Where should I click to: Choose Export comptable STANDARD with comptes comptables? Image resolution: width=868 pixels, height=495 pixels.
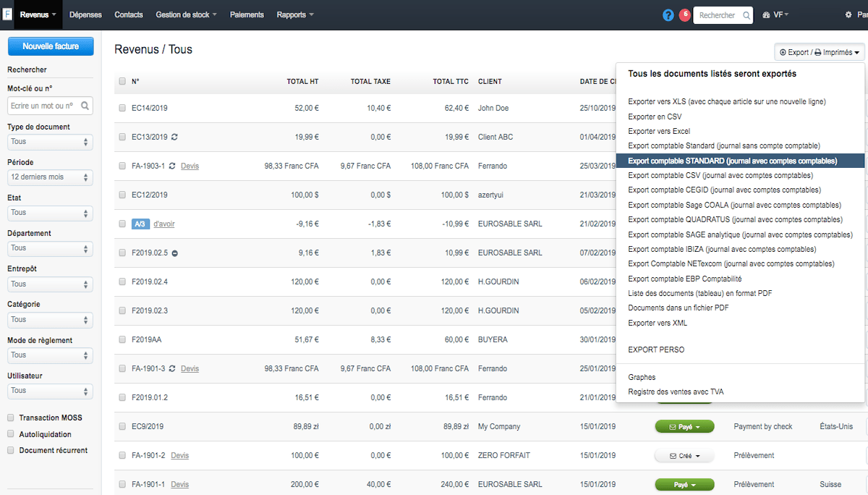pyautogui.click(x=732, y=161)
